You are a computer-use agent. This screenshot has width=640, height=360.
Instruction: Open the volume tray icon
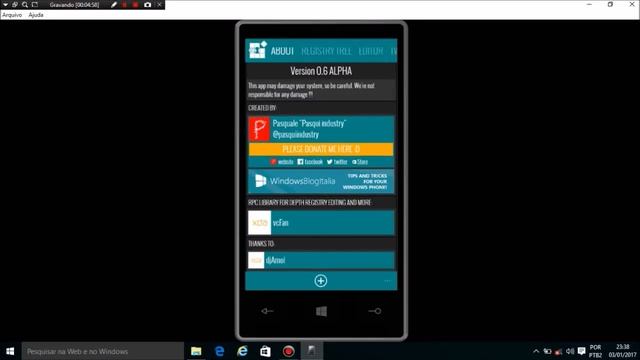(x=570, y=351)
